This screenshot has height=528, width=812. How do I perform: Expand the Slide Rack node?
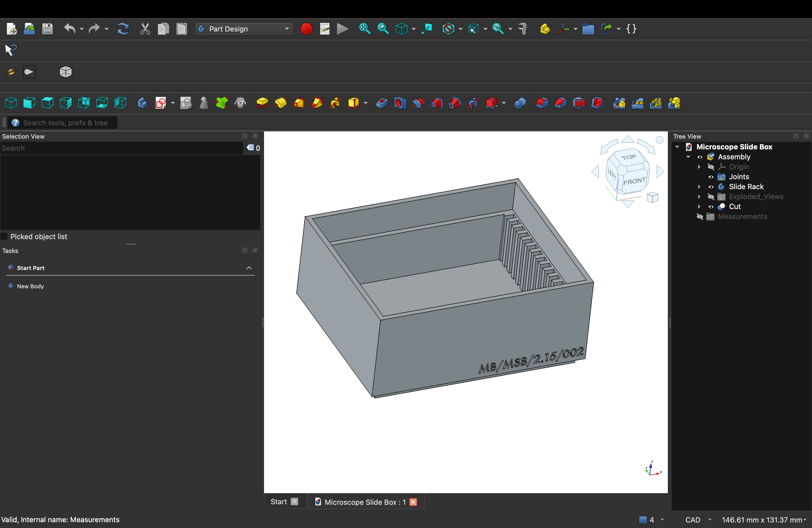pyautogui.click(x=699, y=187)
